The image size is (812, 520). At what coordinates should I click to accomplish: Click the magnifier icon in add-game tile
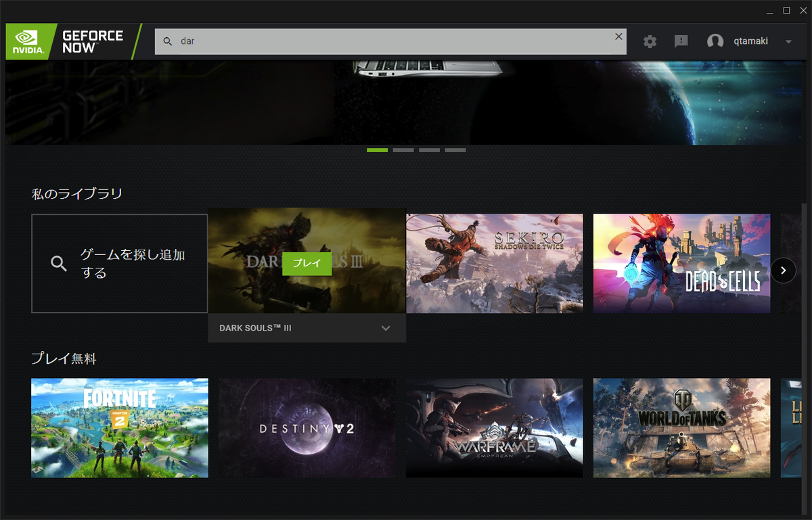(60, 264)
